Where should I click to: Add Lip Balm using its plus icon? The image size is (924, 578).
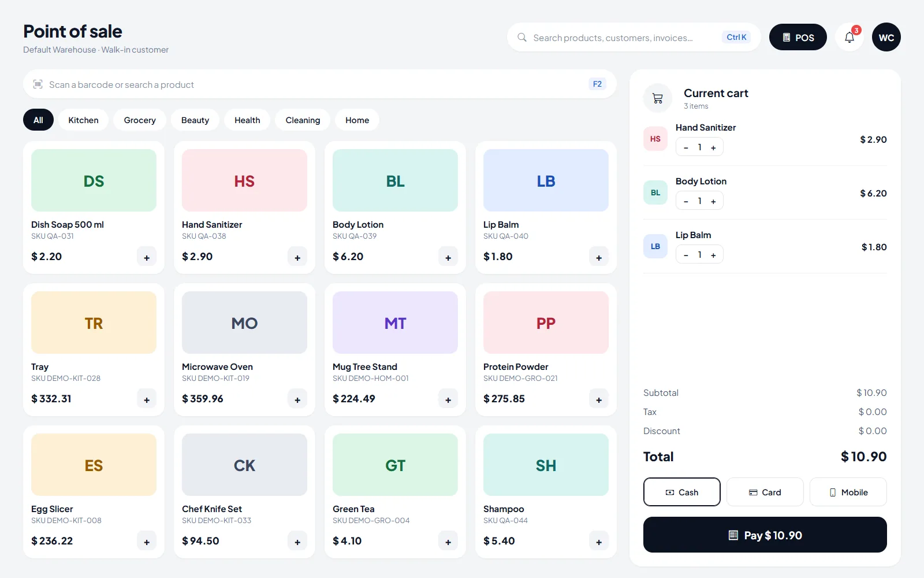point(599,257)
